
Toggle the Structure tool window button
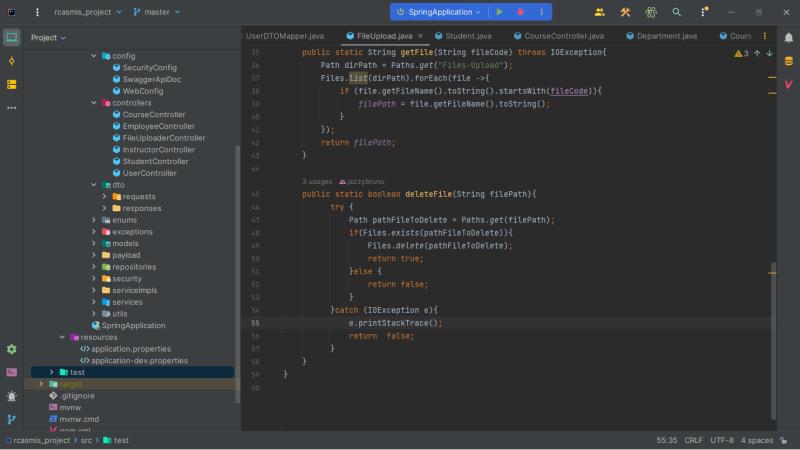[12, 84]
